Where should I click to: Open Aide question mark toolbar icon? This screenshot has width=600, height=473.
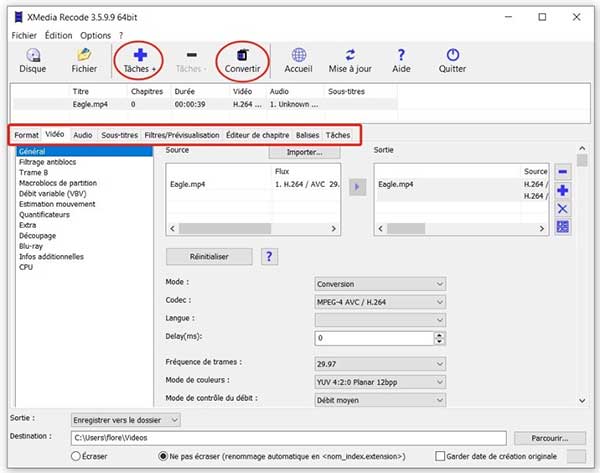point(401,60)
